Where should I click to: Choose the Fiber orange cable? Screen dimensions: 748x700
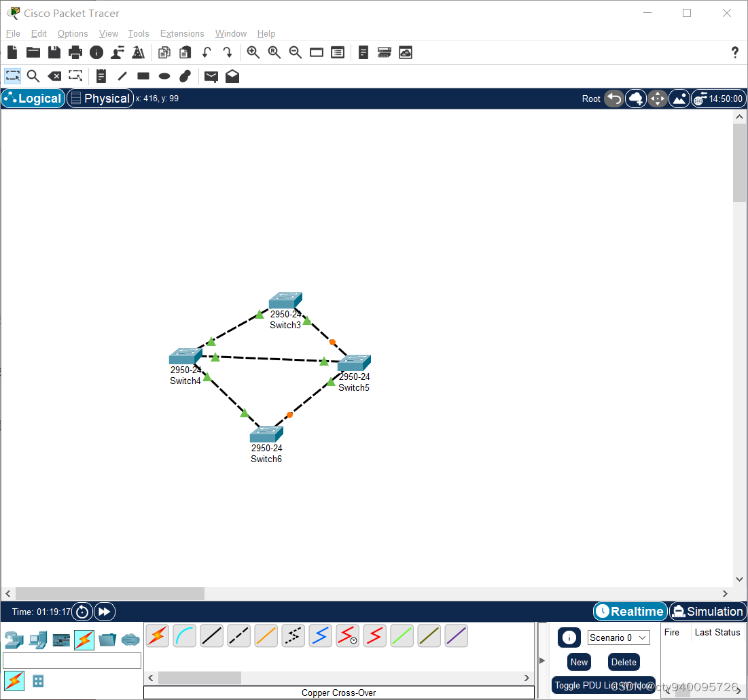click(266, 635)
